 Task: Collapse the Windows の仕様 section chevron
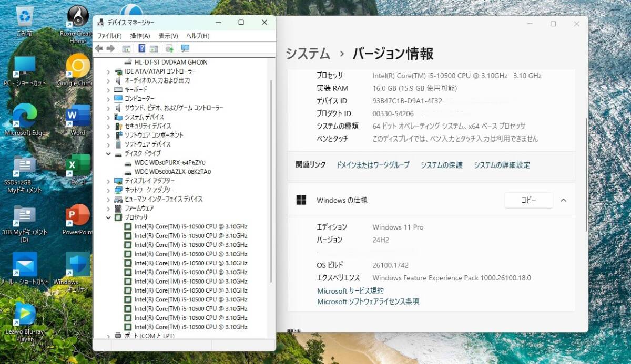coord(563,200)
